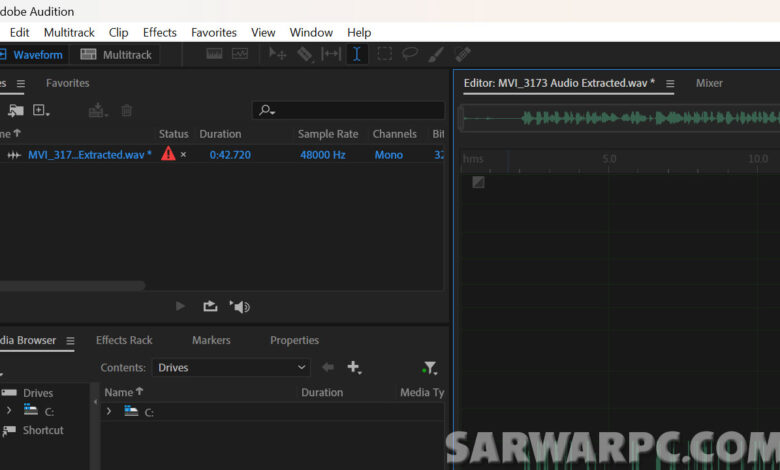Screen dimensions: 780x470
Task: Open the Effects menu
Action: 160,32
